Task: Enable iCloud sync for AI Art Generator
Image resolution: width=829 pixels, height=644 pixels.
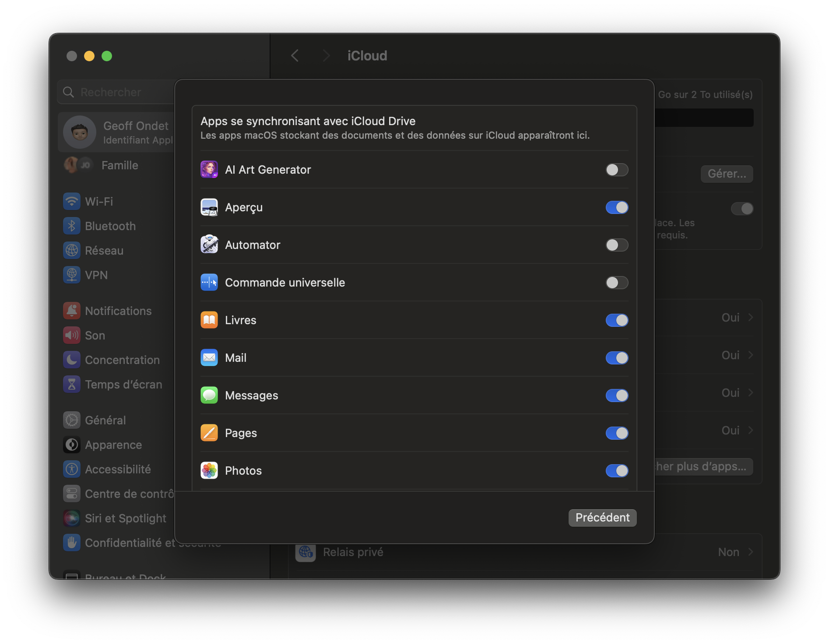Action: (x=616, y=170)
